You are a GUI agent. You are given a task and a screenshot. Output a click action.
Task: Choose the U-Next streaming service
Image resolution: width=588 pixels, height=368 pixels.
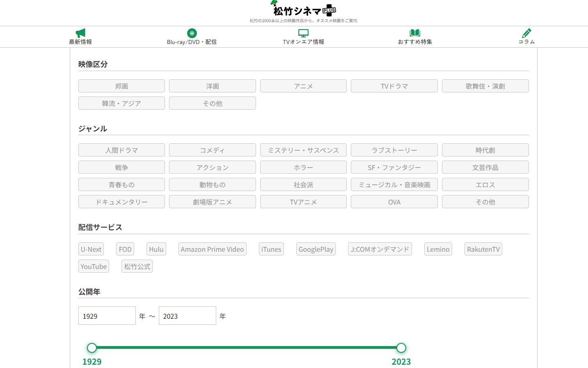coord(91,249)
